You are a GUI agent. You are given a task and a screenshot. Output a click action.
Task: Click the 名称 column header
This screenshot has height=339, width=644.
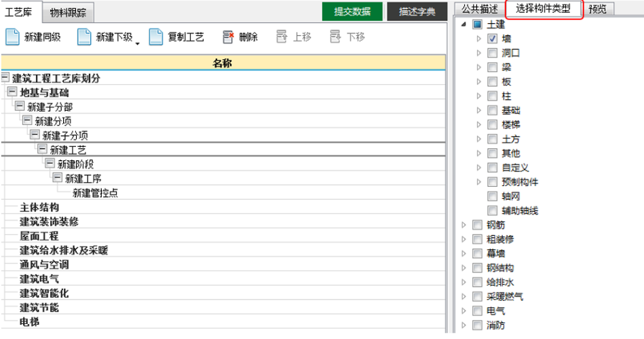[223, 63]
